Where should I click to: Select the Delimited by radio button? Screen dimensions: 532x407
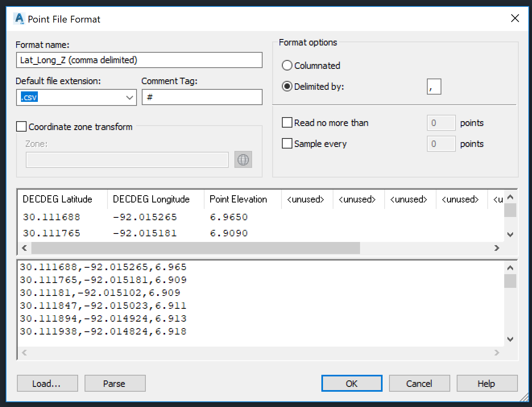pos(287,86)
